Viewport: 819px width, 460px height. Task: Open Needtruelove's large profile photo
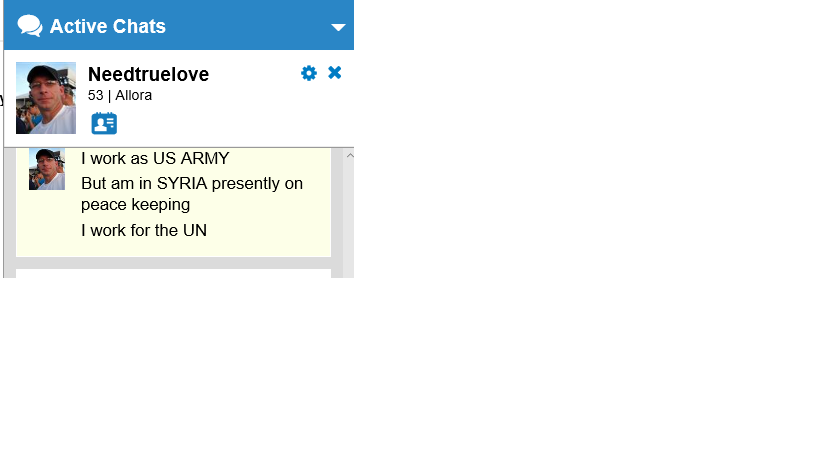coord(46,98)
